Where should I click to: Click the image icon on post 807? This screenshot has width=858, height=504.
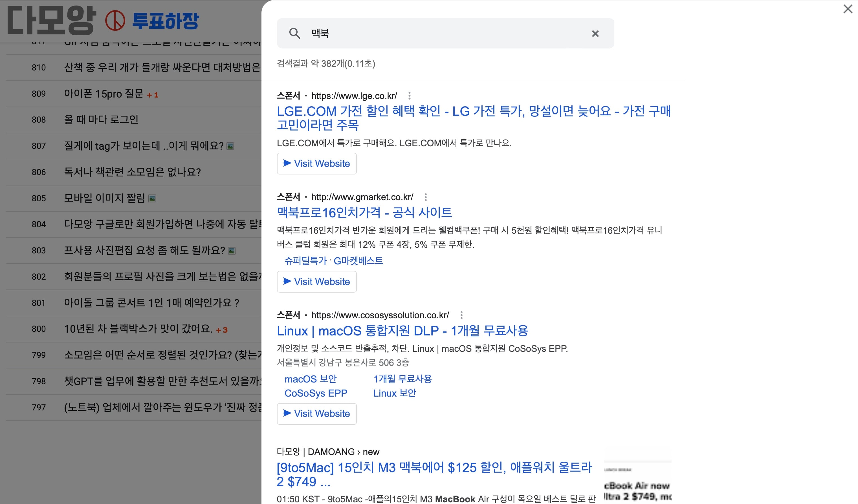tap(230, 146)
